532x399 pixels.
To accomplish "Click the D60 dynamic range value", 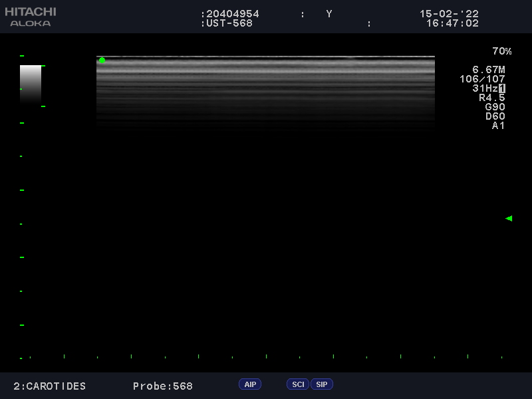I will coord(495,116).
